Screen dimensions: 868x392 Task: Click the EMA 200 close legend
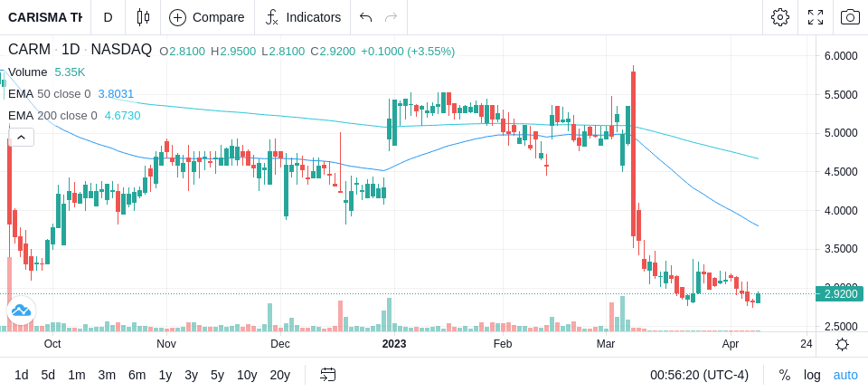52,115
